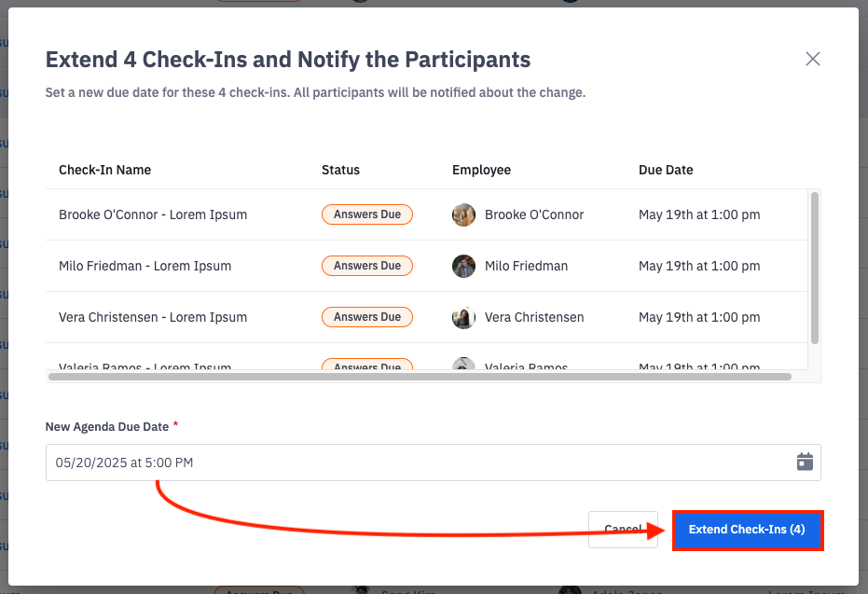Viewport: 868px width, 594px height.
Task: Close the Extend Check-Ins dialog
Action: (813, 60)
